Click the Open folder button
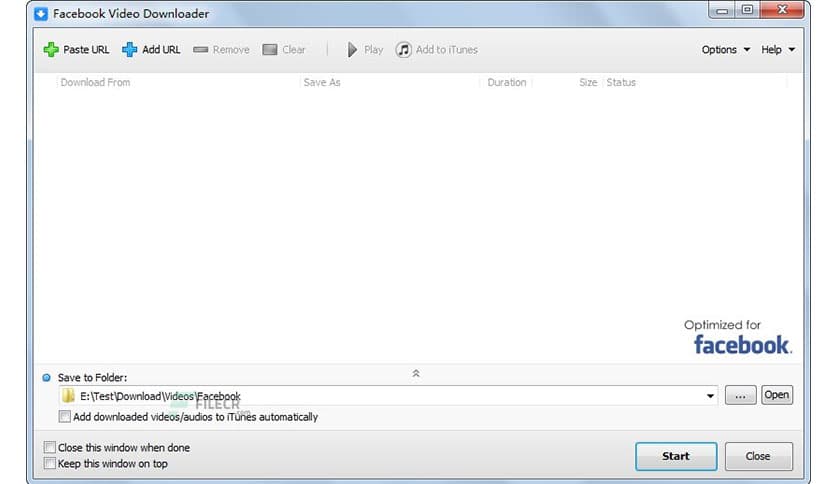 pos(777,395)
